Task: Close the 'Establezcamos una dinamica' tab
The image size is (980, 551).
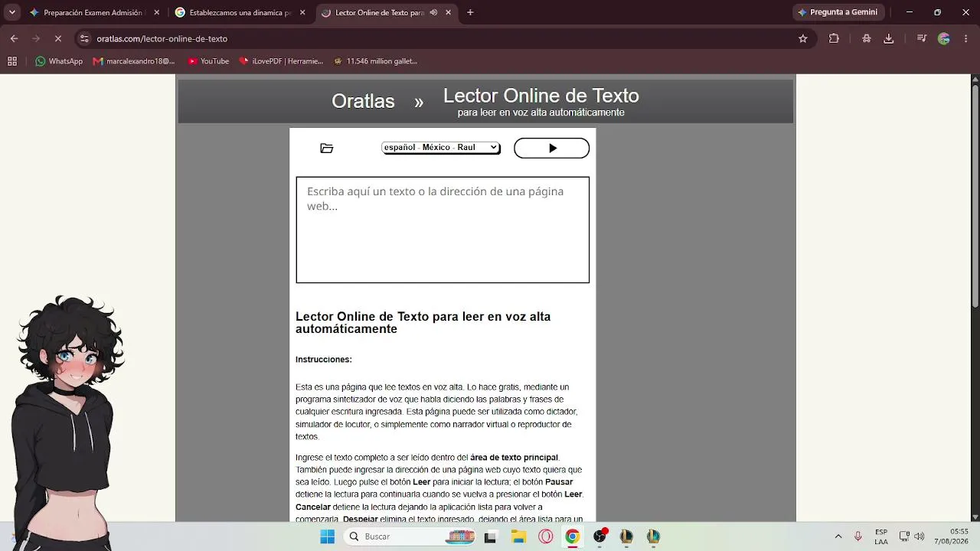Action: click(302, 12)
